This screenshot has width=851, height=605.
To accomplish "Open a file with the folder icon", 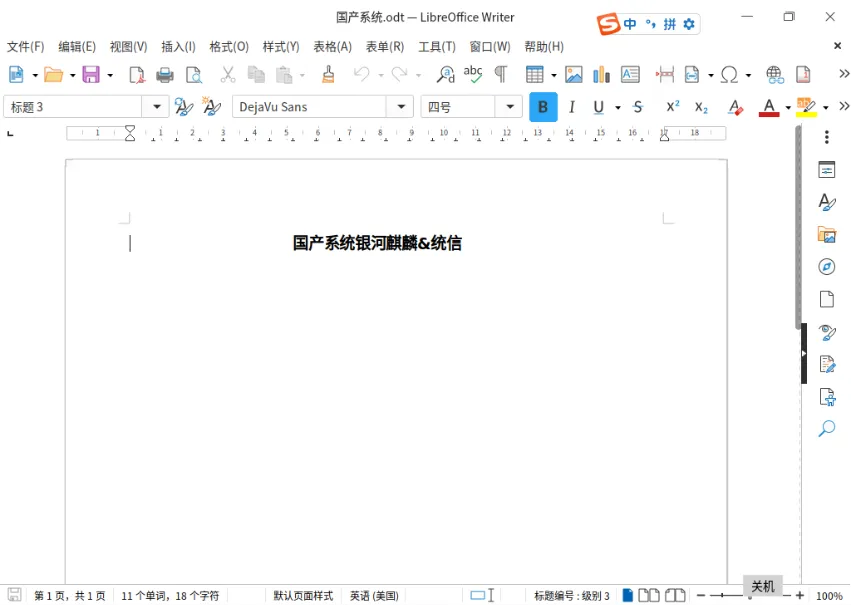I will [53, 74].
